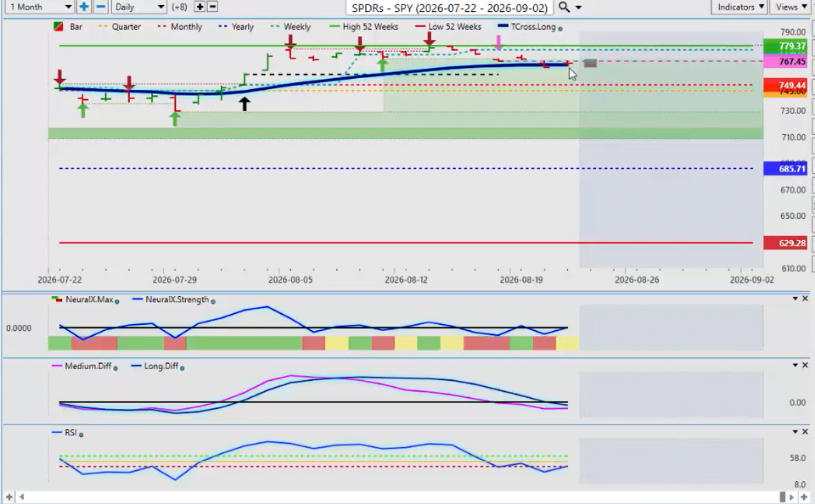
Task: Click the Bar legend color icon
Action: 59,26
